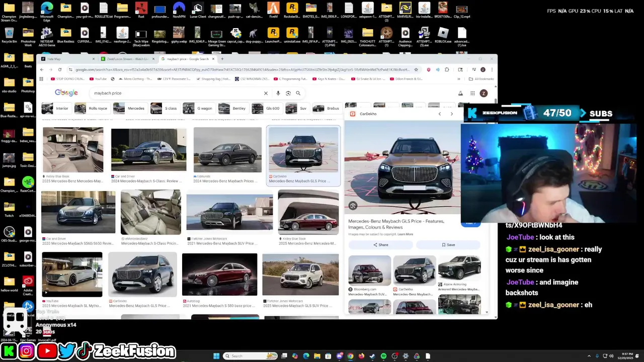Image resolution: width=644 pixels, height=362 pixels.
Task: Open Learn More copyright link
Action: tap(405, 234)
